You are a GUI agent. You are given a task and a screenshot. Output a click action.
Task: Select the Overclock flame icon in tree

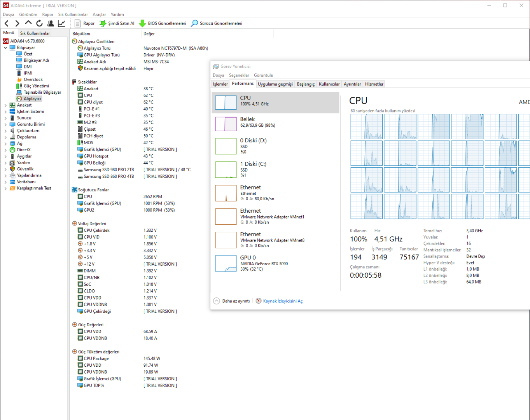click(x=19, y=79)
